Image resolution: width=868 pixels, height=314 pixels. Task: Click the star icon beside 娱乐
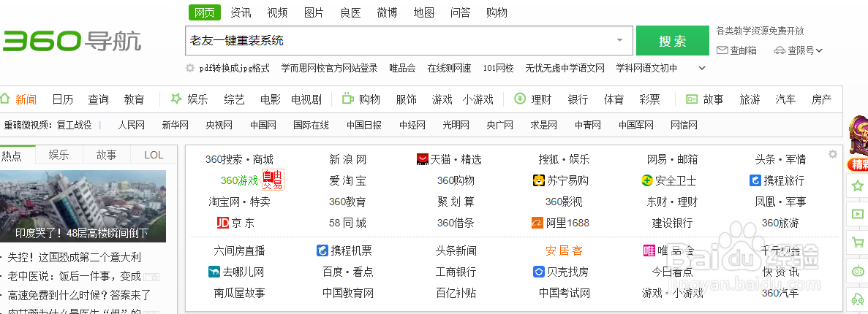click(x=176, y=99)
